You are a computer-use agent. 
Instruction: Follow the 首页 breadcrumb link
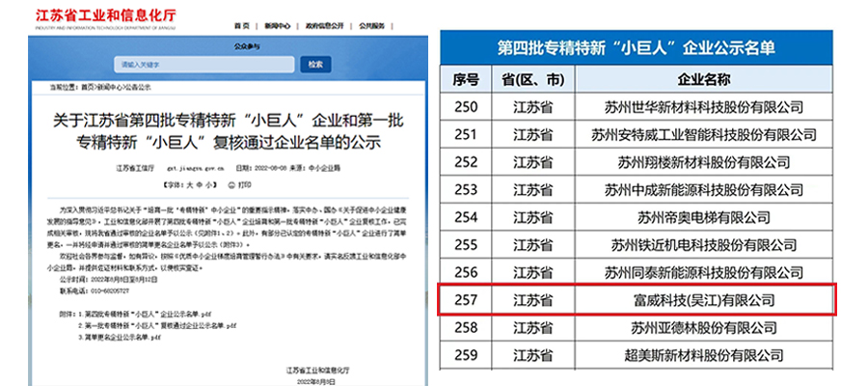click(x=88, y=87)
